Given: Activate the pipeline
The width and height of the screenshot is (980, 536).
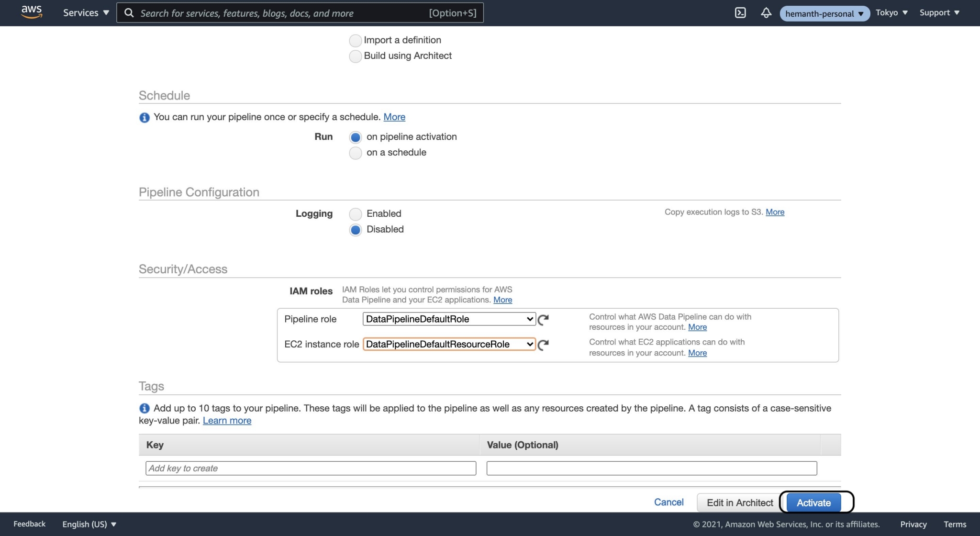Looking at the screenshot, I should coord(813,502).
